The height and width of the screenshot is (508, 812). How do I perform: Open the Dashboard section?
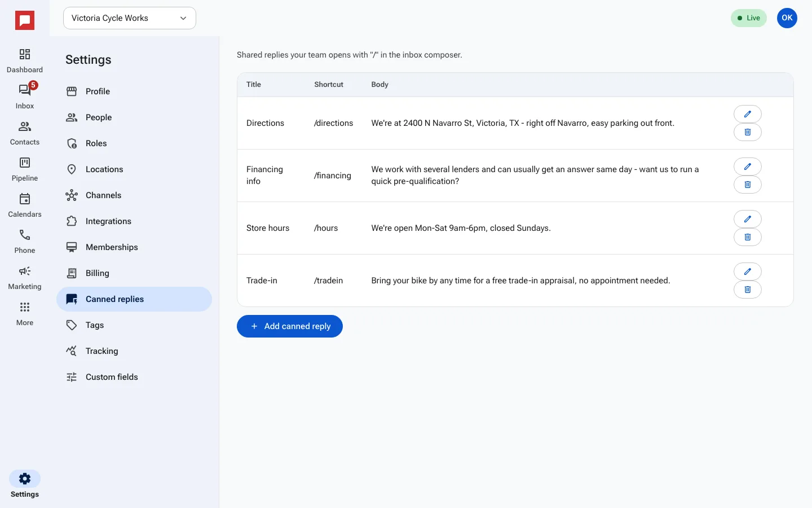click(25, 61)
